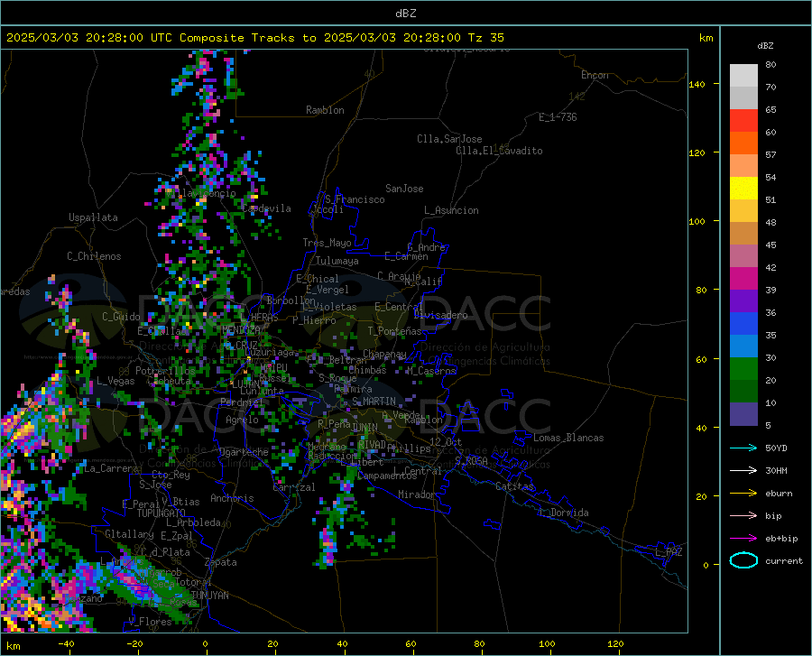Click the L_PAZ map label
812x656 pixels.
coord(669,552)
